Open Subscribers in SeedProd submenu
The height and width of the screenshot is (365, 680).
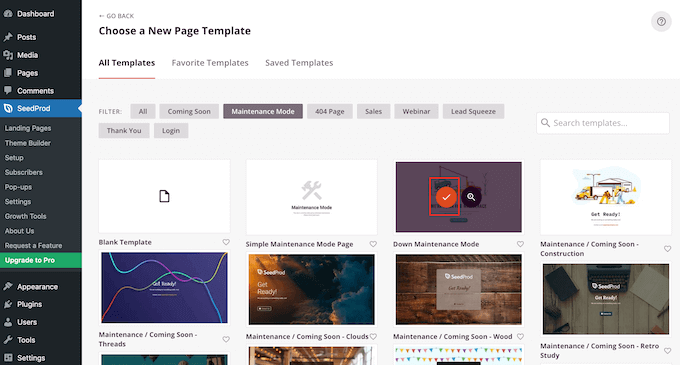pos(23,173)
